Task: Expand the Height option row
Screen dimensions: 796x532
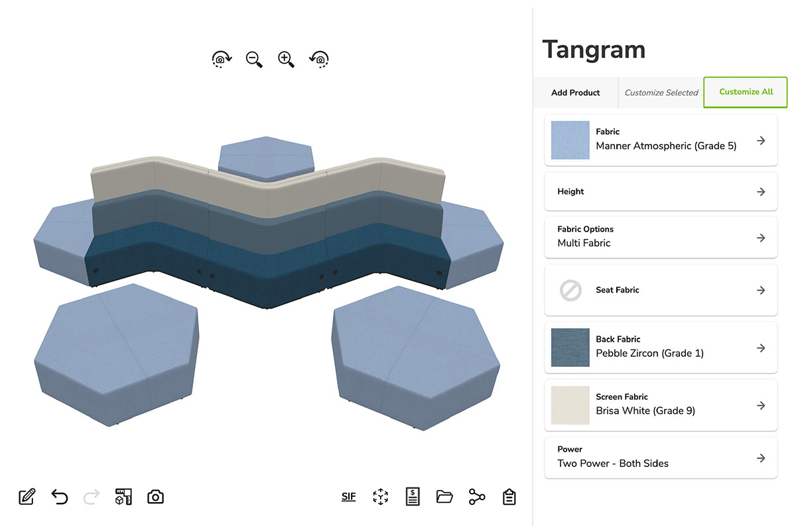Action: click(661, 192)
